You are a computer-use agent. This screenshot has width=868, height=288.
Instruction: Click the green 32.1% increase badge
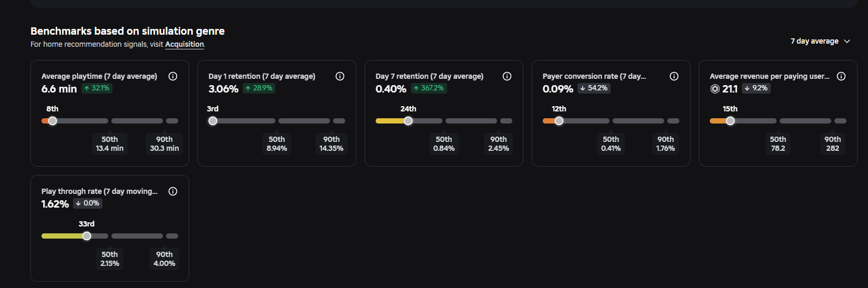pos(97,88)
